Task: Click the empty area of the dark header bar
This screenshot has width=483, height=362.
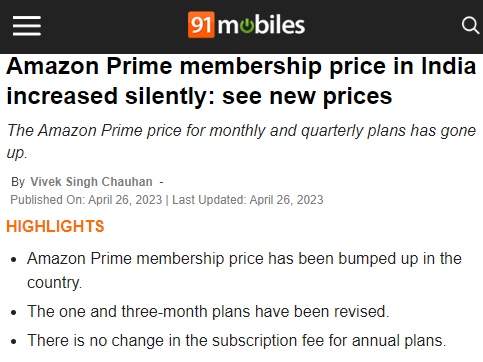Action: (x=383, y=26)
